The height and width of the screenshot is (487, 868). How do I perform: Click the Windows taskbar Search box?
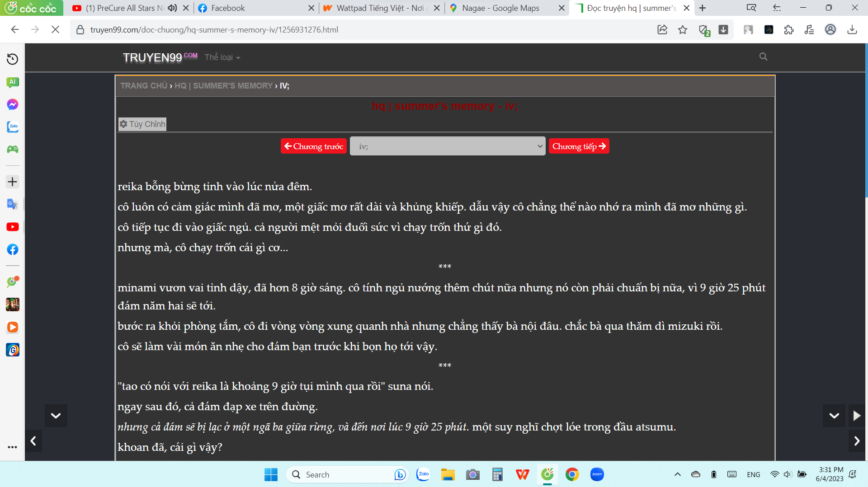pos(347,474)
